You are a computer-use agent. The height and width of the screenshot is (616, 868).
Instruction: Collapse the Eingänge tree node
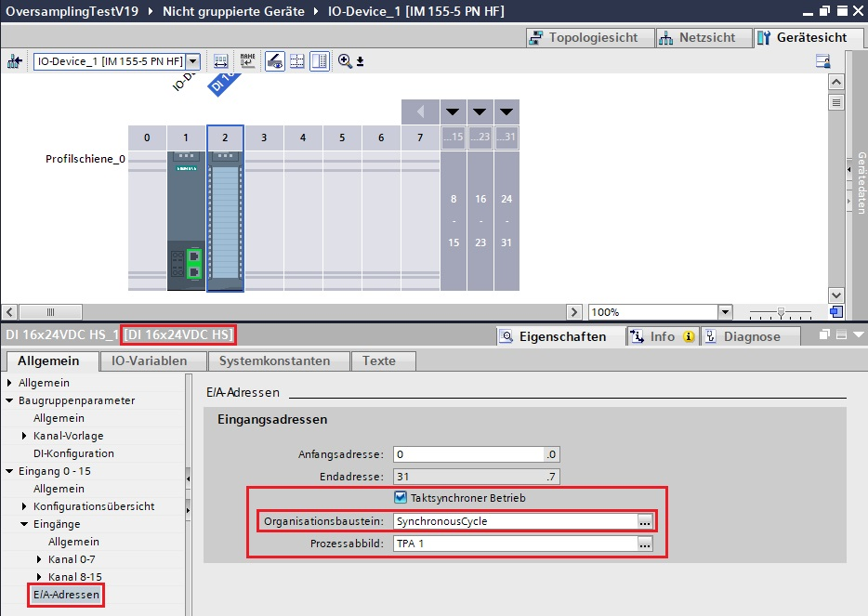point(24,524)
